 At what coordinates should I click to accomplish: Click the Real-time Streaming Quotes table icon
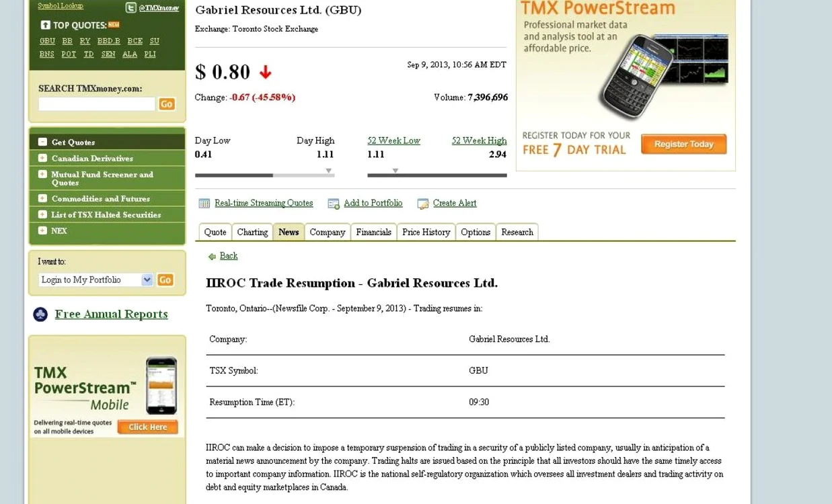point(204,204)
